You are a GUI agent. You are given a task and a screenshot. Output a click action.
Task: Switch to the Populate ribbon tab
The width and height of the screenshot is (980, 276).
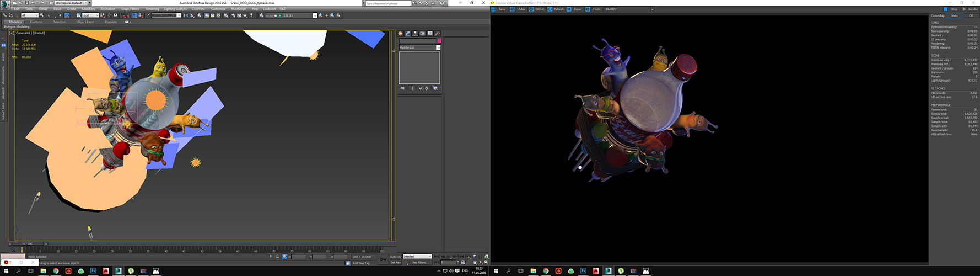pos(111,22)
